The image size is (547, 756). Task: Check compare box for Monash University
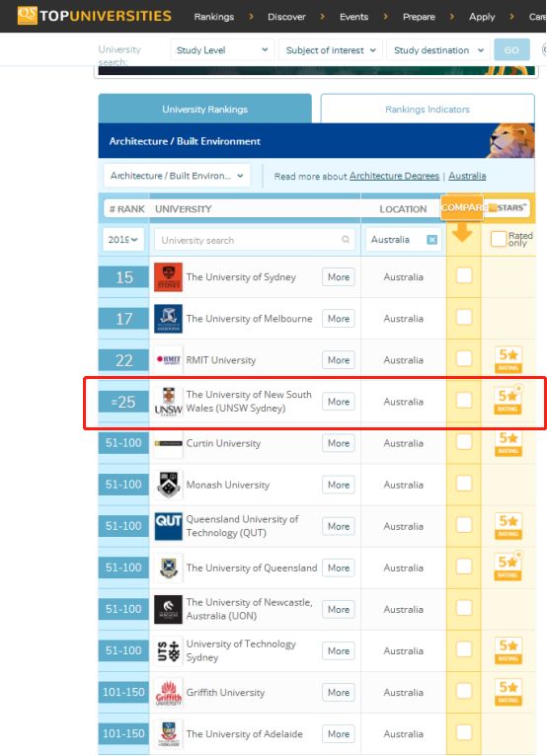pos(464,483)
